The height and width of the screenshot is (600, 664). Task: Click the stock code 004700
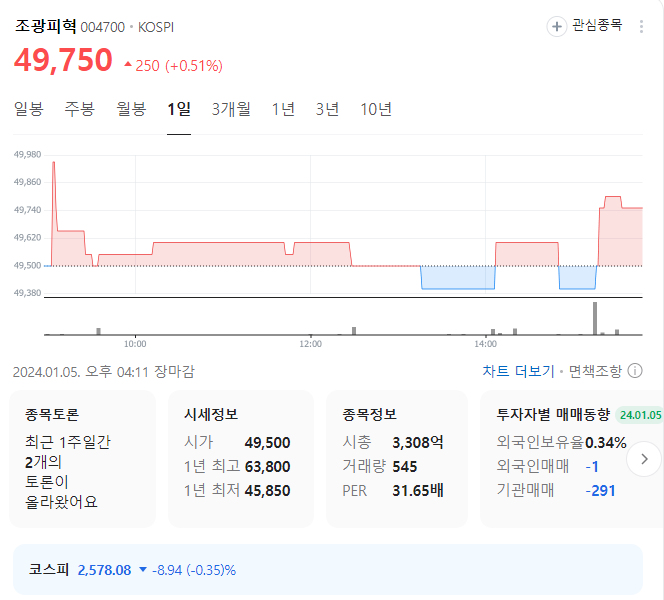(102, 28)
